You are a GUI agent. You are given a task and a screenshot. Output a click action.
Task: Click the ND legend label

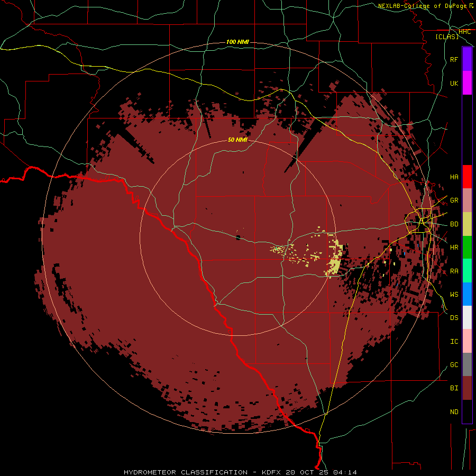click(x=454, y=412)
